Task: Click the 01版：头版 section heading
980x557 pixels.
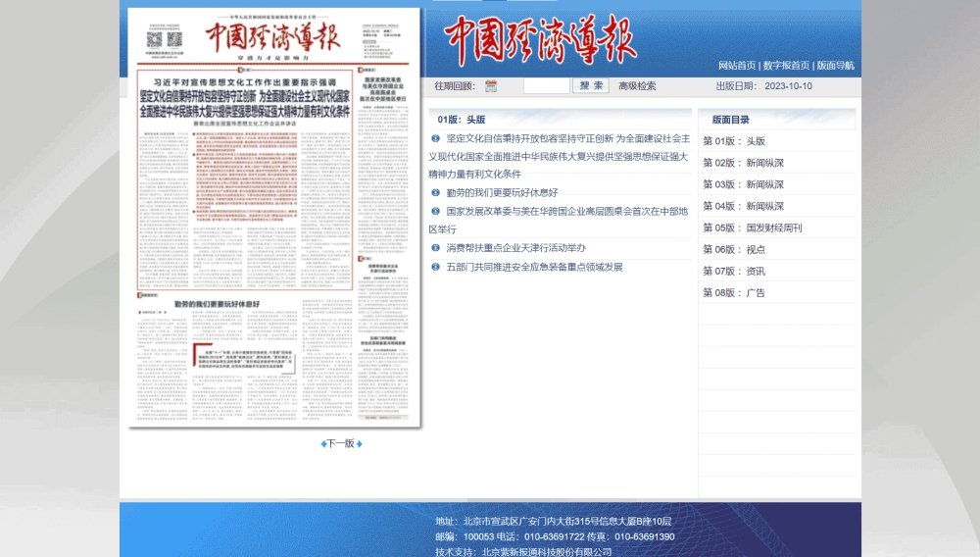Action: click(x=462, y=120)
